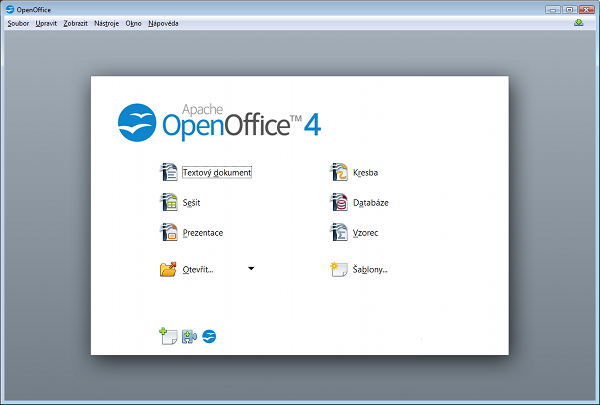Maximize the OpenOffice window
Image resolution: width=600 pixels, height=405 pixels.
click(x=569, y=10)
